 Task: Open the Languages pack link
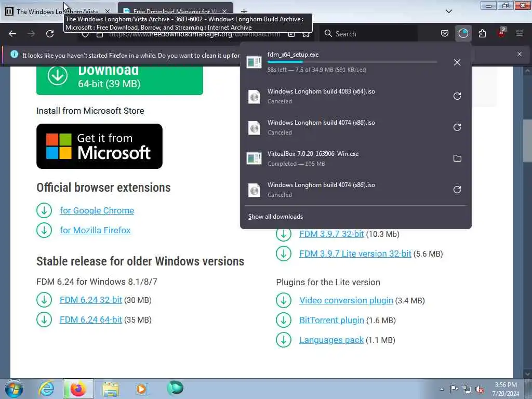coord(331,340)
